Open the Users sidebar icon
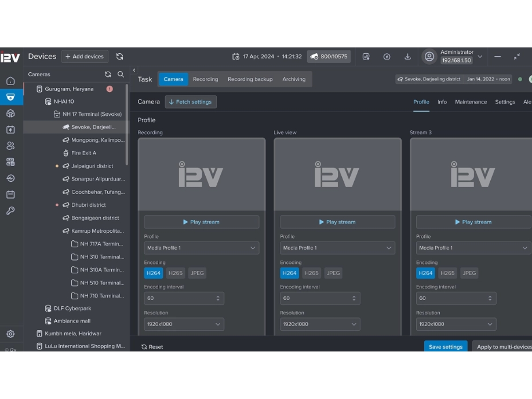Image resolution: width=532 pixels, height=399 pixels. coord(11,145)
